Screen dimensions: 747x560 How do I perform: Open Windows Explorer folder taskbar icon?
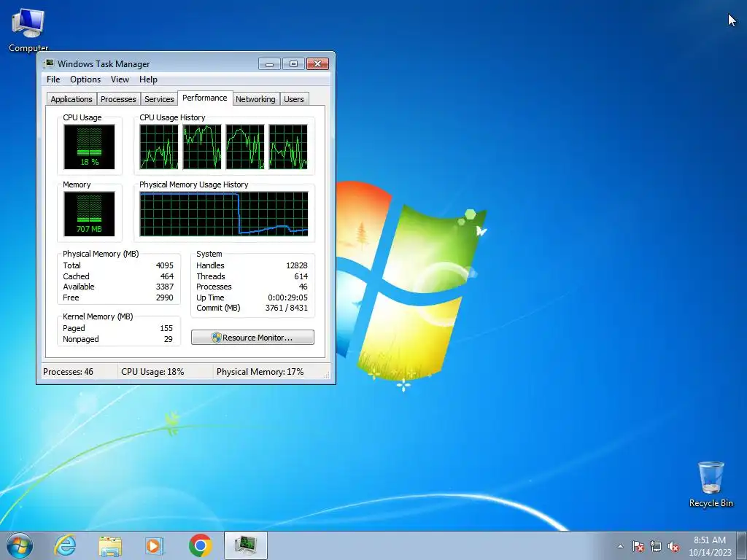[110, 545]
